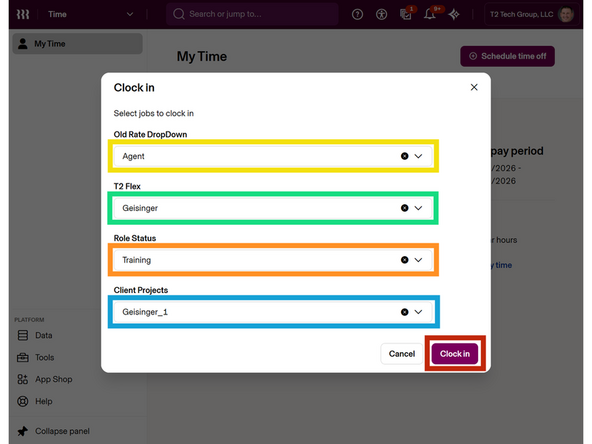Open the Time app switcher dropdown

tap(91, 14)
